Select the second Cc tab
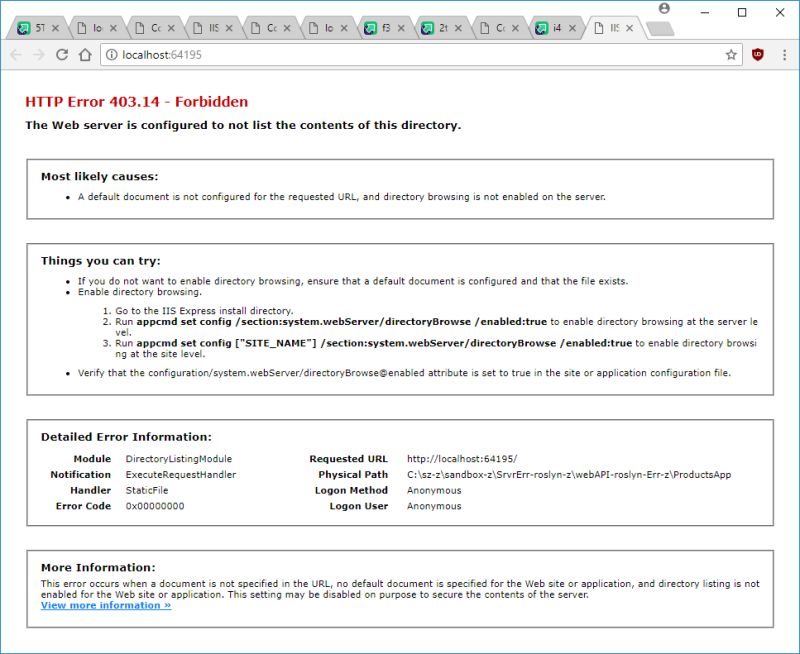The image size is (800, 654). 273,26
